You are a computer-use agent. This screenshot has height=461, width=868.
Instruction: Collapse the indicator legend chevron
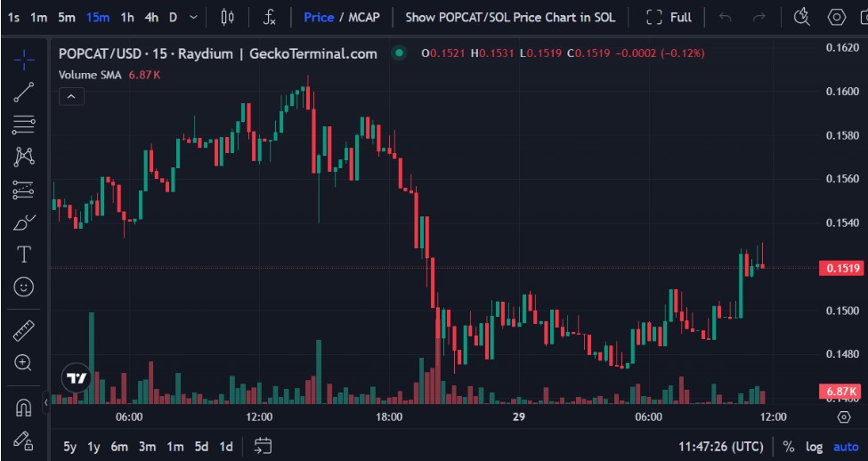[x=71, y=96]
